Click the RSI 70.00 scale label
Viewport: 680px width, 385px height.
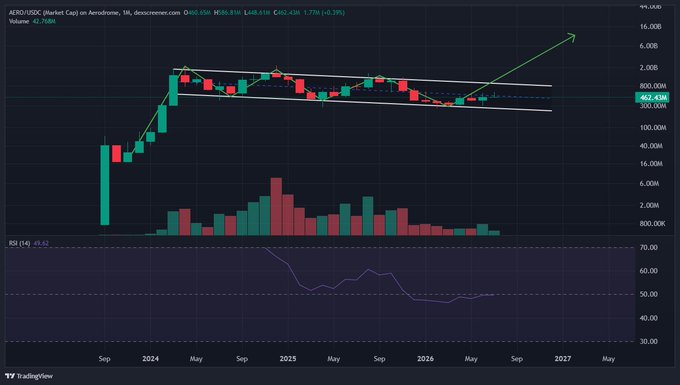point(648,248)
